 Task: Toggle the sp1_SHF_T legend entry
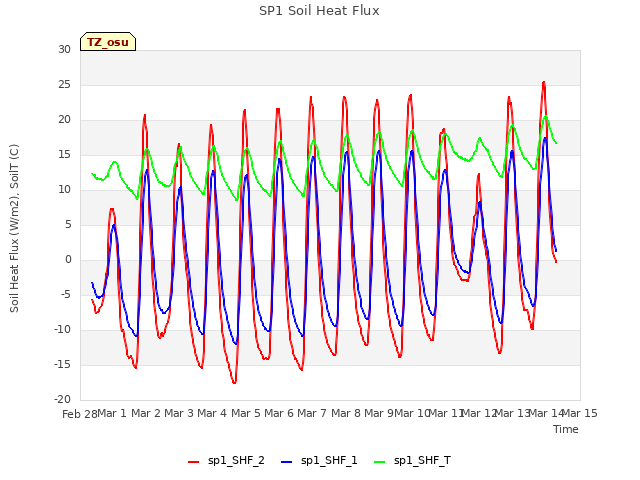(412, 461)
